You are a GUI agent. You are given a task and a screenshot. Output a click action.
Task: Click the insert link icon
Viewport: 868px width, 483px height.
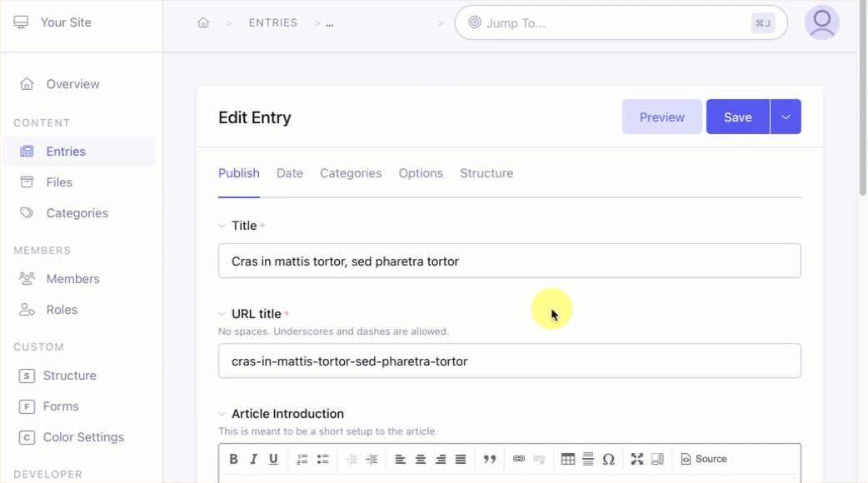pos(519,459)
